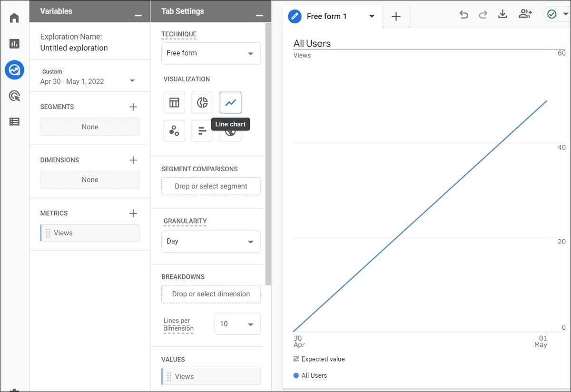Screen dimensions: 571x392
Task: Select the Scatter plot visualization icon
Action: click(x=174, y=131)
